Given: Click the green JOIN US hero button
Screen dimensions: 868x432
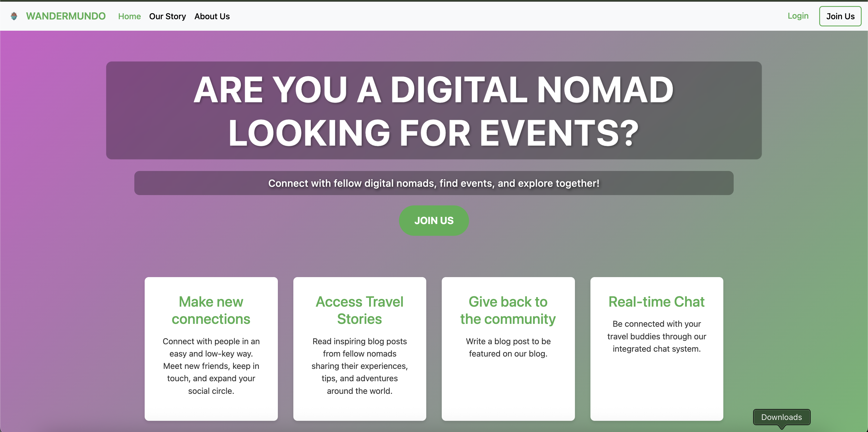Looking at the screenshot, I should pyautogui.click(x=434, y=221).
